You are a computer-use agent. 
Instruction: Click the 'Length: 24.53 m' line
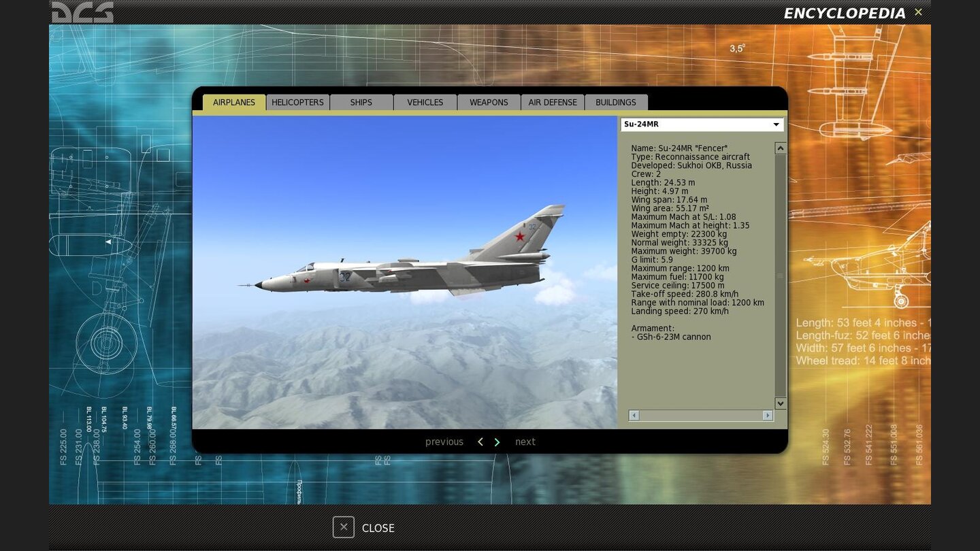663,183
